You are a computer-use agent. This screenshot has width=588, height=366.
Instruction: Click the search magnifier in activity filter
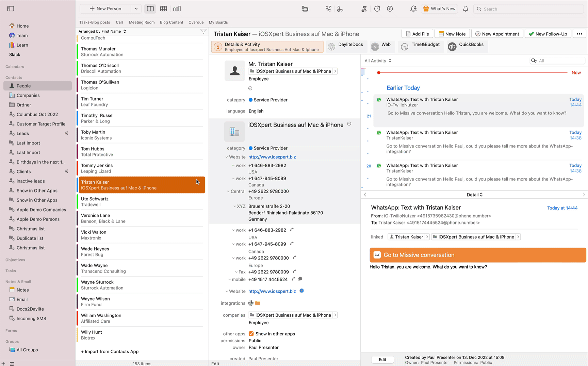[534, 61]
